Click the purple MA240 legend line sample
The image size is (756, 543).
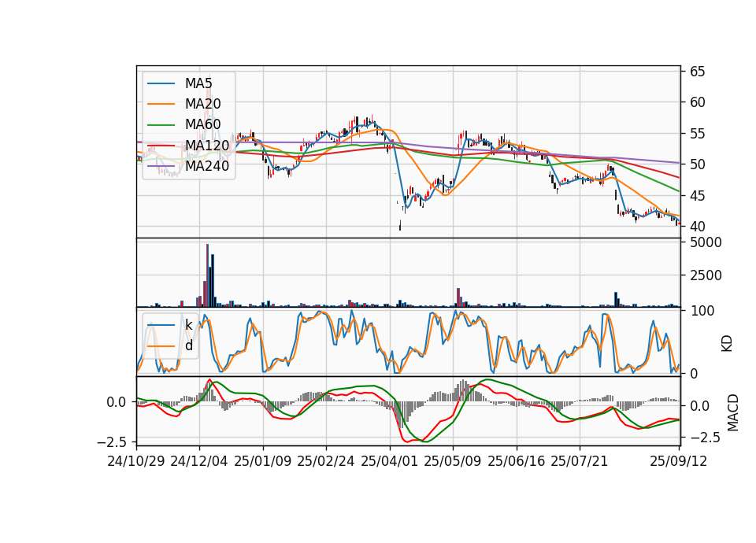coord(161,166)
